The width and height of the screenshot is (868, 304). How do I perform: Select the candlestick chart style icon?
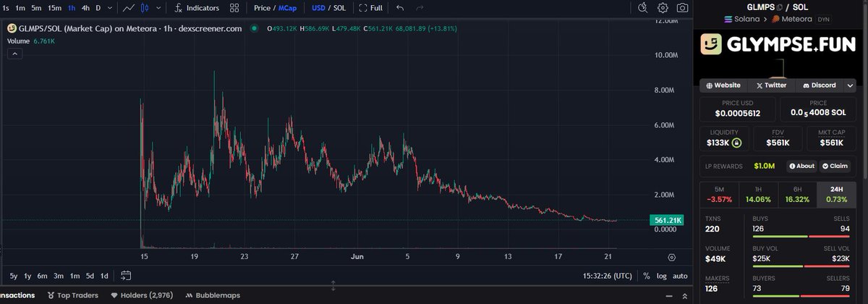tap(144, 8)
